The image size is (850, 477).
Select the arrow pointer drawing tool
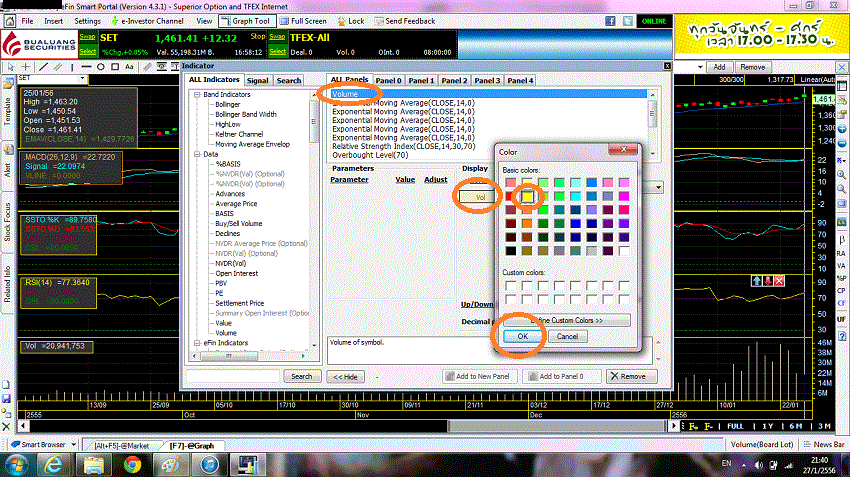[10, 67]
